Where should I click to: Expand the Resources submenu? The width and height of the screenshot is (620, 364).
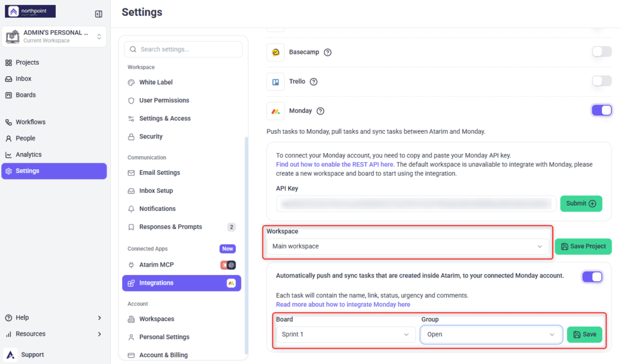pos(53,334)
